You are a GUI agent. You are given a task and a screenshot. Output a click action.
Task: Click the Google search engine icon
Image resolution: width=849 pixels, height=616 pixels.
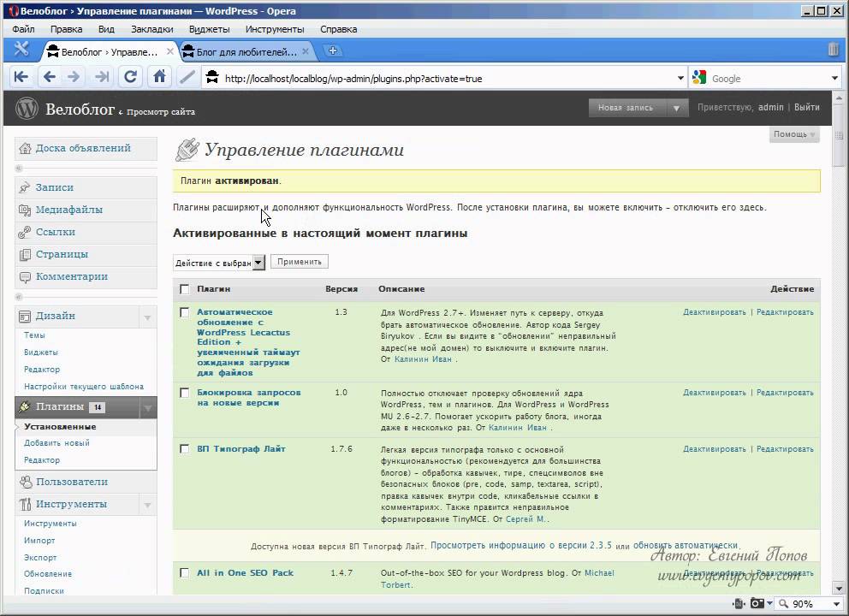pos(699,78)
